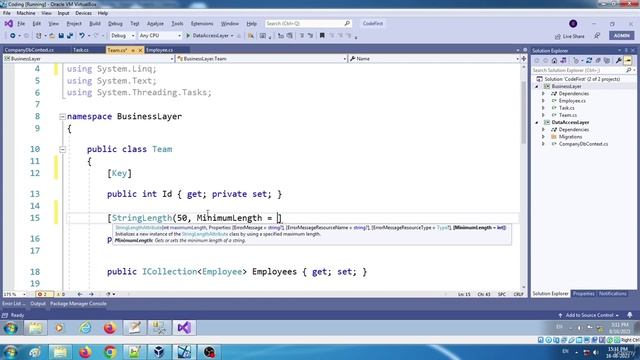
Task: Open the BusinessLayer.Team type dropdown
Action: [x=261, y=59]
